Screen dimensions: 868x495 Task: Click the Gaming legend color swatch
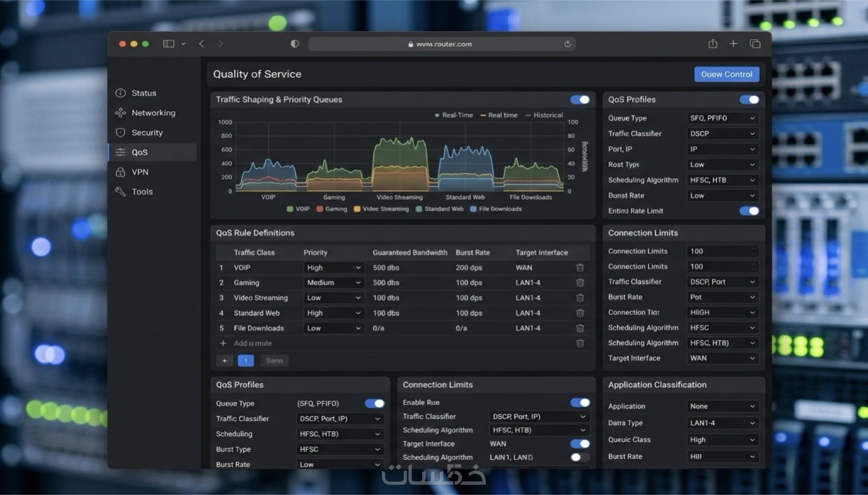click(x=320, y=209)
